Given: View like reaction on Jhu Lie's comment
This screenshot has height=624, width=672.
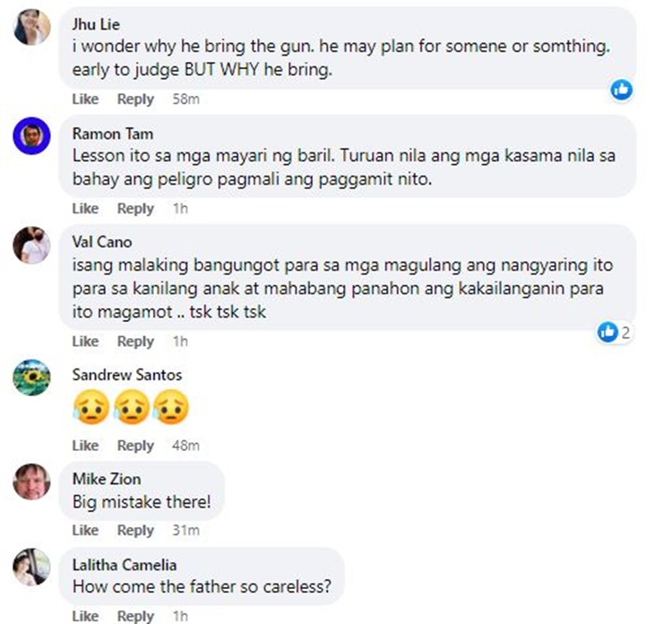Looking at the screenshot, I should tap(622, 90).
